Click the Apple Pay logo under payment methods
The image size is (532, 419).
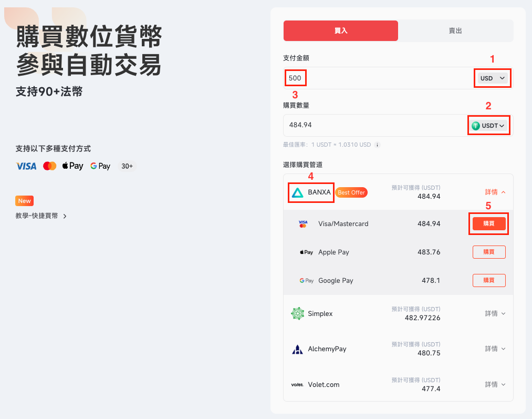[72, 166]
